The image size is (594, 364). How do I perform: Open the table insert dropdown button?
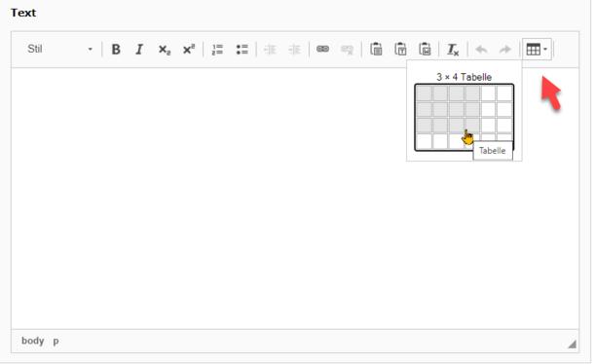point(537,50)
